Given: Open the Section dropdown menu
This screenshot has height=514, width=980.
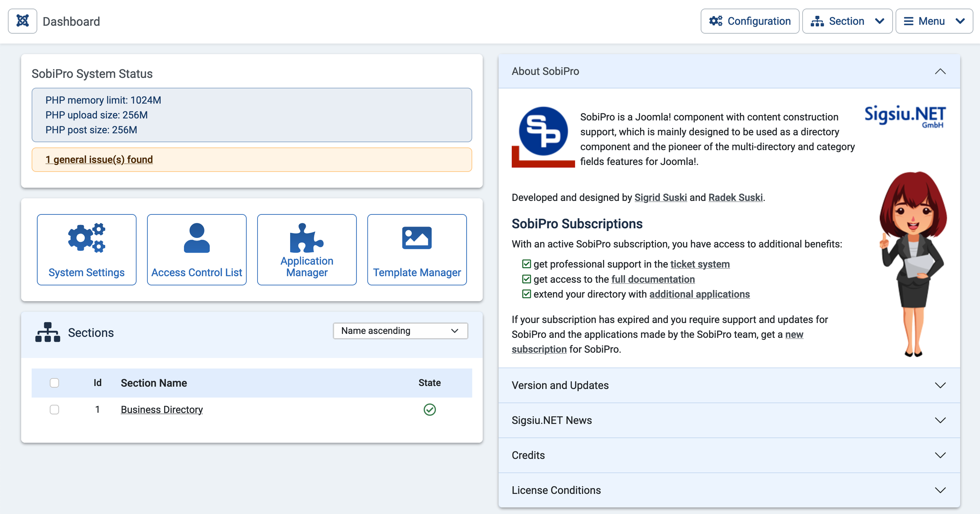Looking at the screenshot, I should (847, 21).
